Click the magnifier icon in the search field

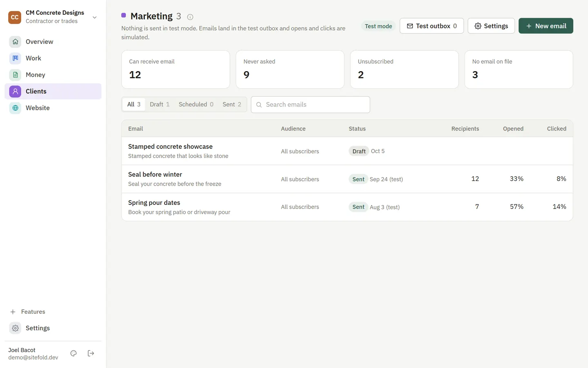259,105
